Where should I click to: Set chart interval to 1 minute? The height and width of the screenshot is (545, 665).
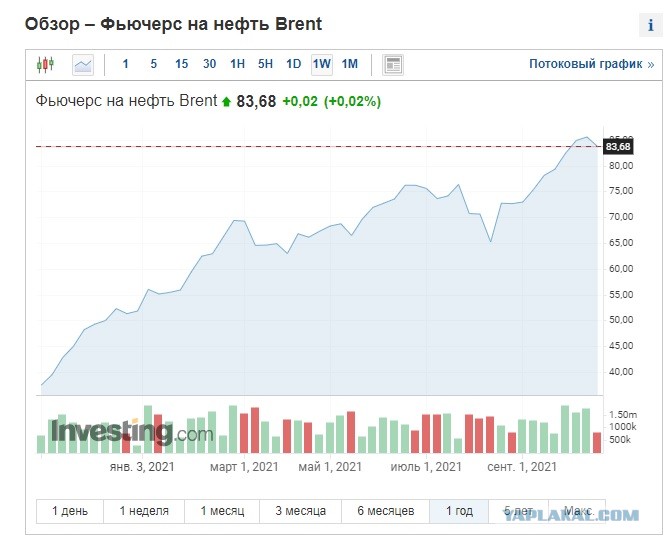coord(126,64)
